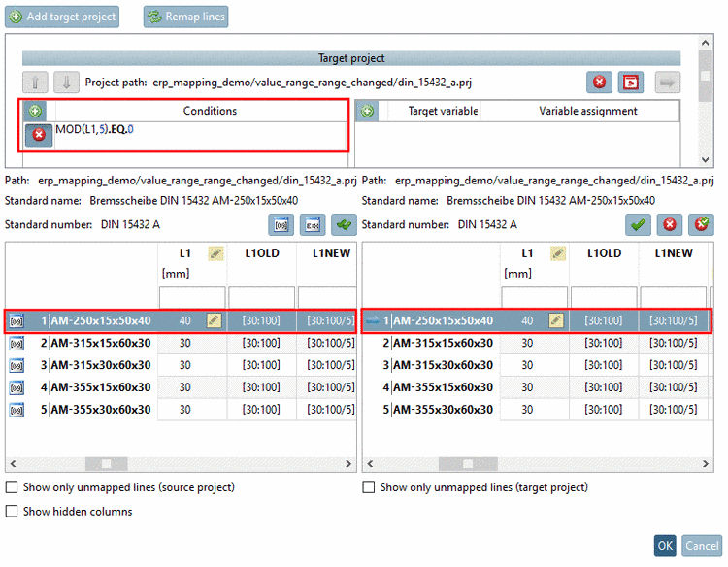728x567 pixels.
Task: Delete the MOD(L1,5).EQ.0 condition
Action: coord(39,135)
